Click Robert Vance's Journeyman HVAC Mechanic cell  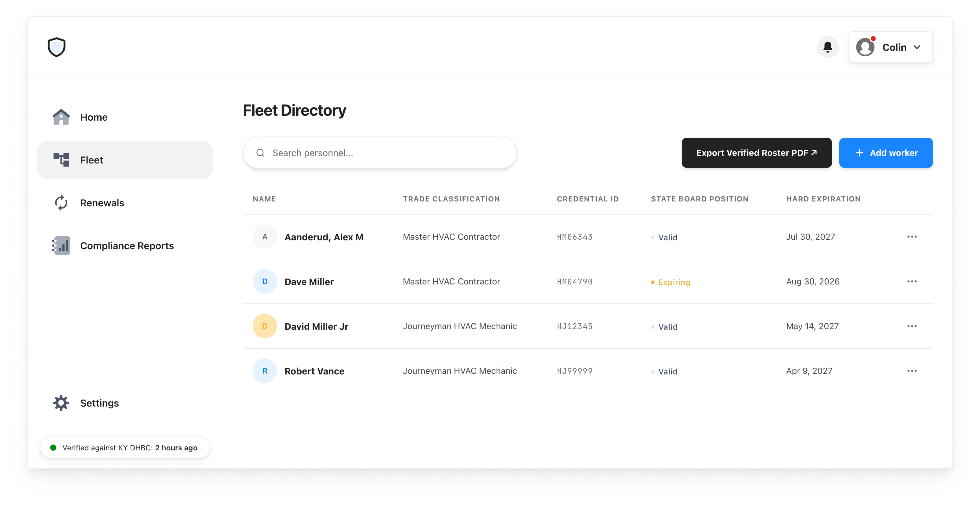click(x=459, y=371)
